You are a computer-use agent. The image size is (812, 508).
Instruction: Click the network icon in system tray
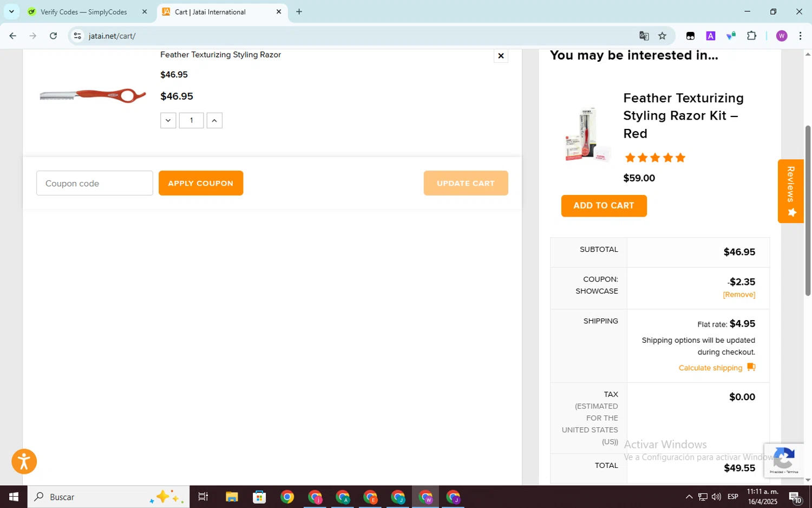tap(703, 497)
